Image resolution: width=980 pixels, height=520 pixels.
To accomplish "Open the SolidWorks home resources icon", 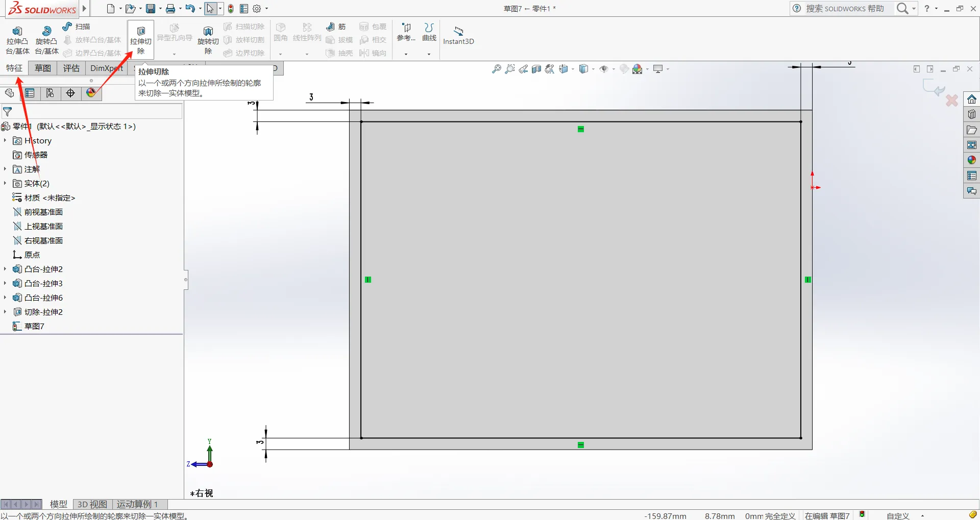I will [x=972, y=99].
